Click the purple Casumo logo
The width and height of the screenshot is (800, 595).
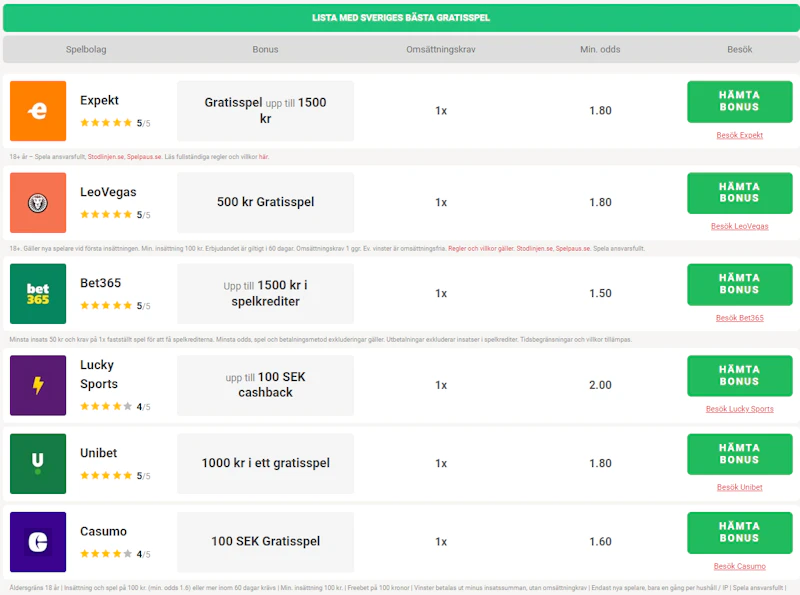click(38, 541)
